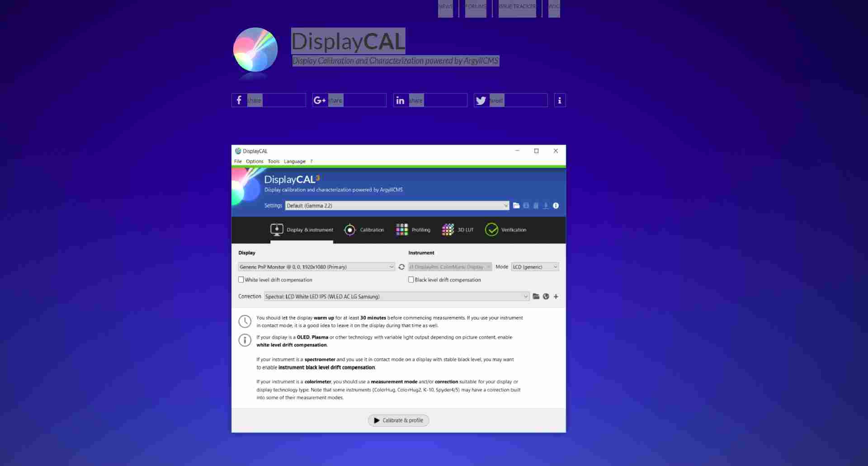This screenshot has height=466, width=868.
Task: Click the info circle beside OLED note
Action: click(x=245, y=340)
